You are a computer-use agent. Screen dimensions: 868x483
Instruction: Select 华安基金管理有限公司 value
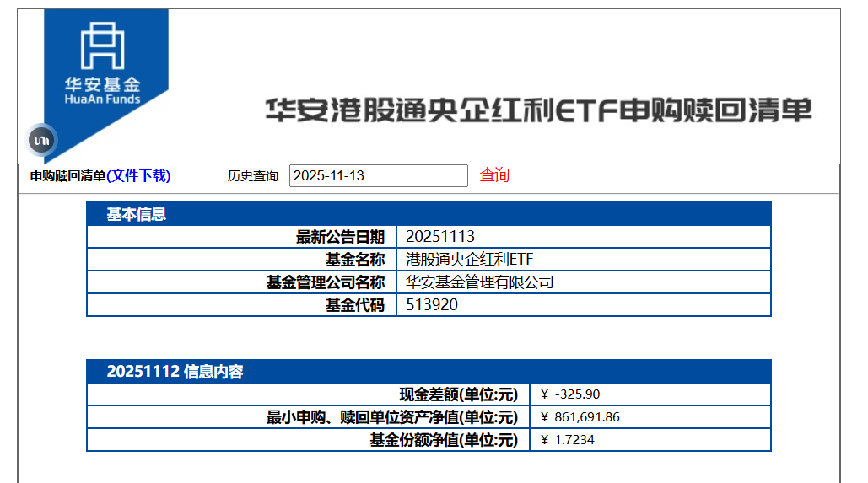(479, 282)
